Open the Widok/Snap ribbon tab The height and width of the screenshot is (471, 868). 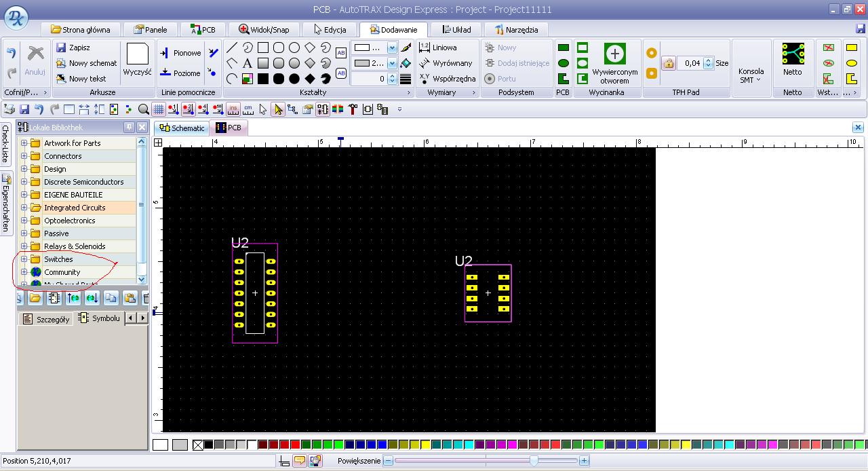click(x=264, y=30)
